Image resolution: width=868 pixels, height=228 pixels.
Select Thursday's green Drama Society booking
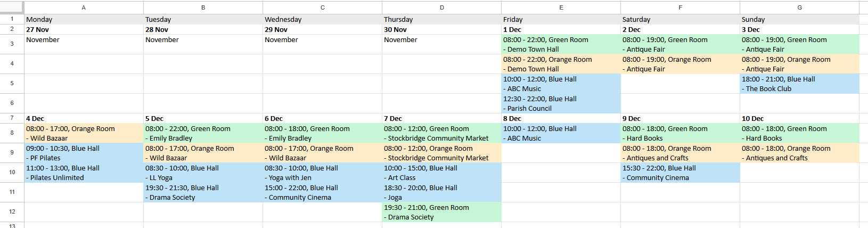441,212
